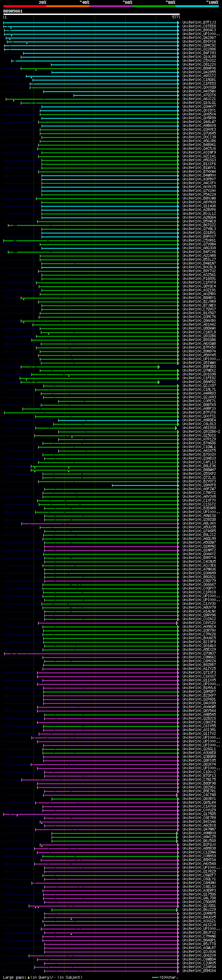The width and height of the screenshot is (222, 980).
Task: Click the green ~80% identity legend segment
Action: [x=154, y=6]
